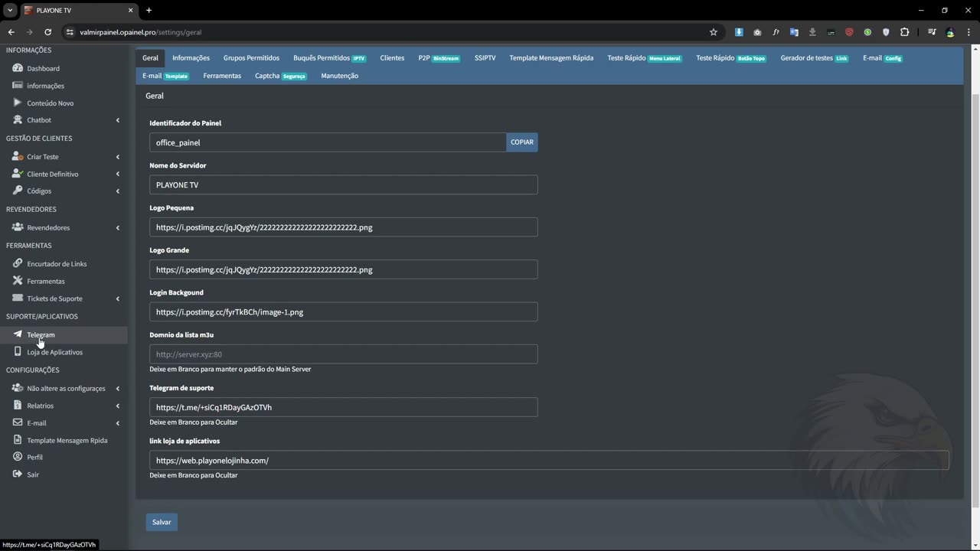Focus the link loja de aplicativos field
The image size is (980, 551).
pos(549,460)
